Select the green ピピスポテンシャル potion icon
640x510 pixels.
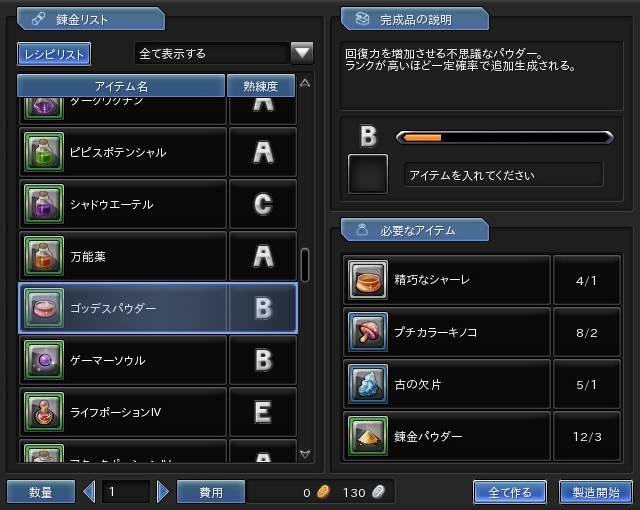tap(44, 152)
